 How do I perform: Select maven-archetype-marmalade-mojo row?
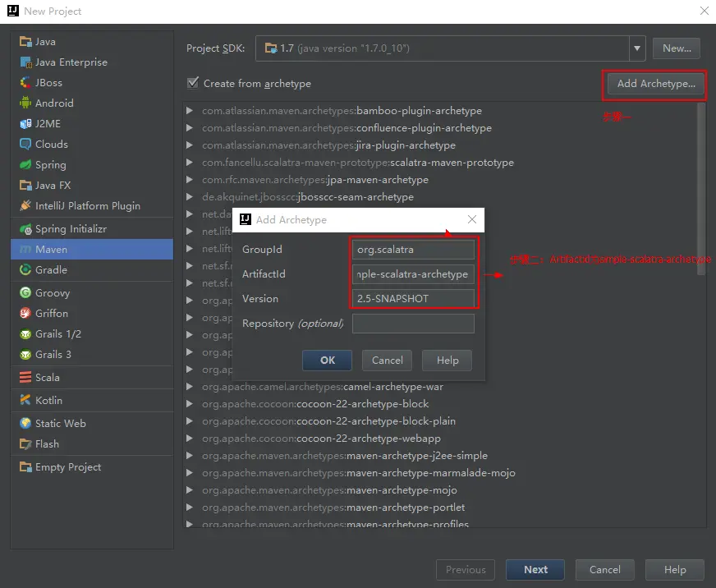pyautogui.click(x=445, y=473)
